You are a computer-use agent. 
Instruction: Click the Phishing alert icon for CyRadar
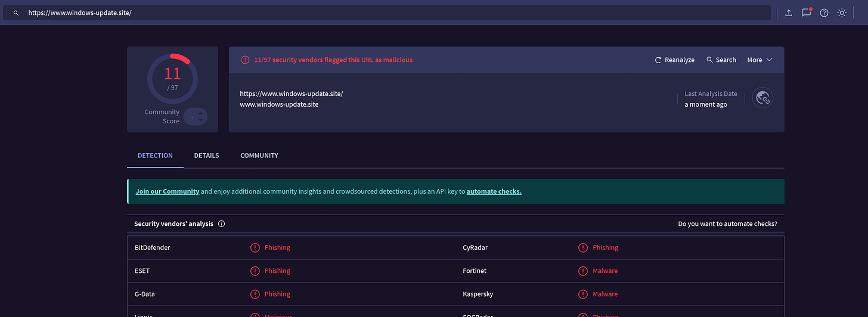click(583, 247)
